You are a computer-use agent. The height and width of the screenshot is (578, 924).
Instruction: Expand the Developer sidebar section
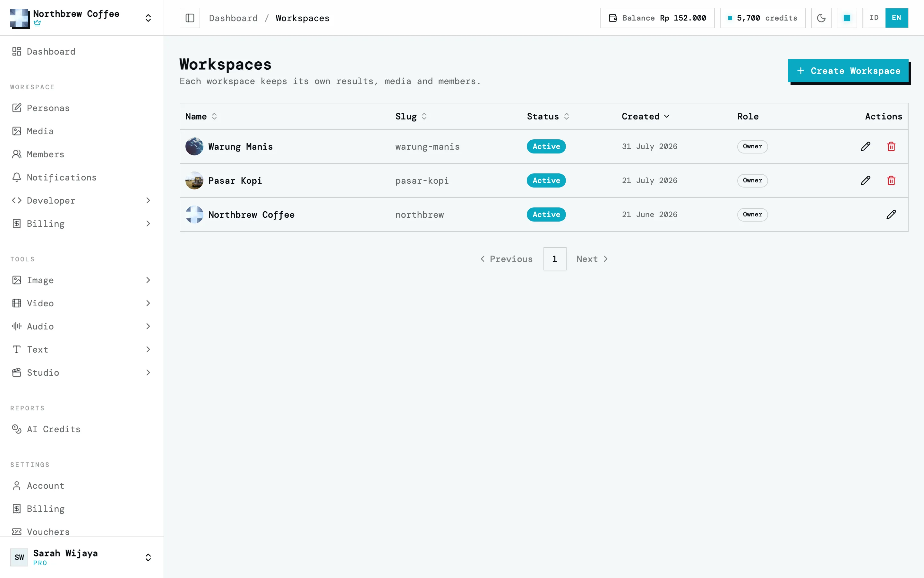[x=82, y=200]
